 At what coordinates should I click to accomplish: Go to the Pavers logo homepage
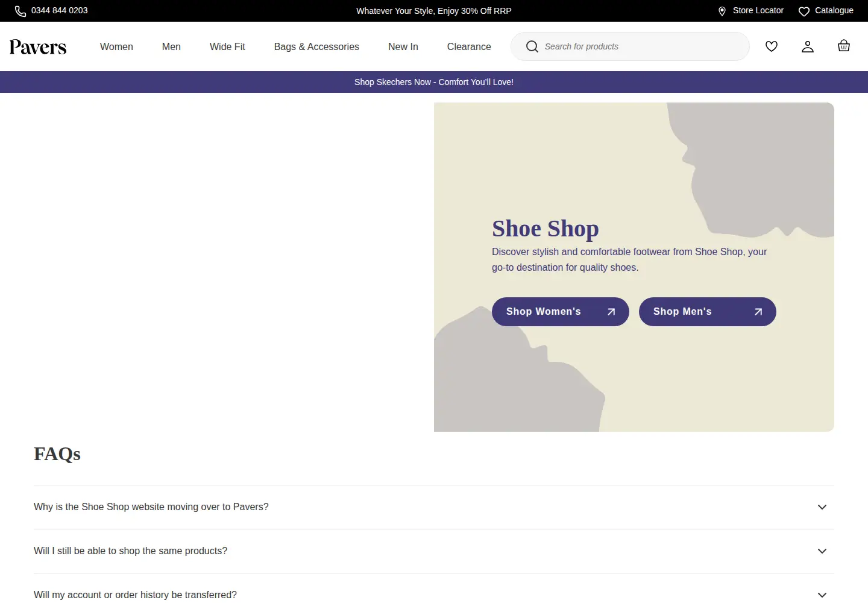tap(38, 47)
